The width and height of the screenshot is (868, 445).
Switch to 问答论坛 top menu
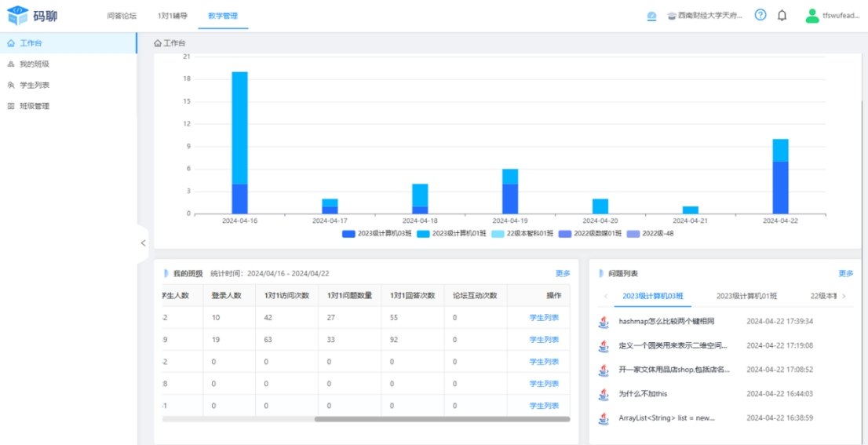point(122,16)
